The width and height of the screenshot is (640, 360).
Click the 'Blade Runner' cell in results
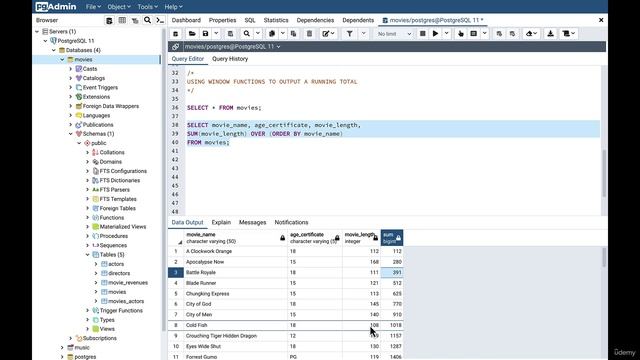(236, 283)
